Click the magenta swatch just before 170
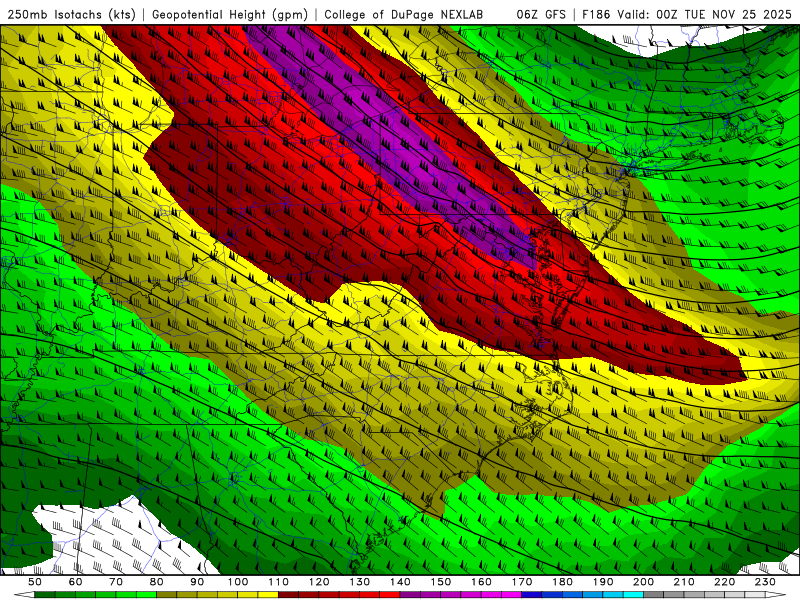Image resolution: width=800 pixels, height=600 pixels. coord(511,595)
